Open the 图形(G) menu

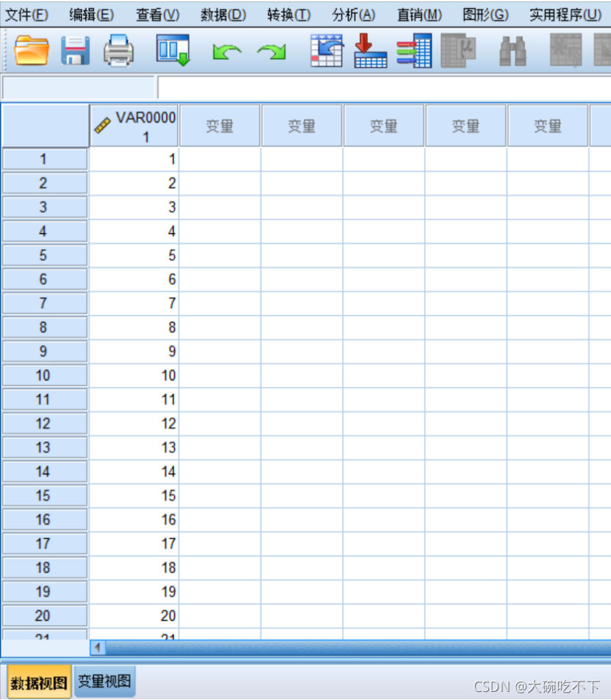(x=485, y=15)
